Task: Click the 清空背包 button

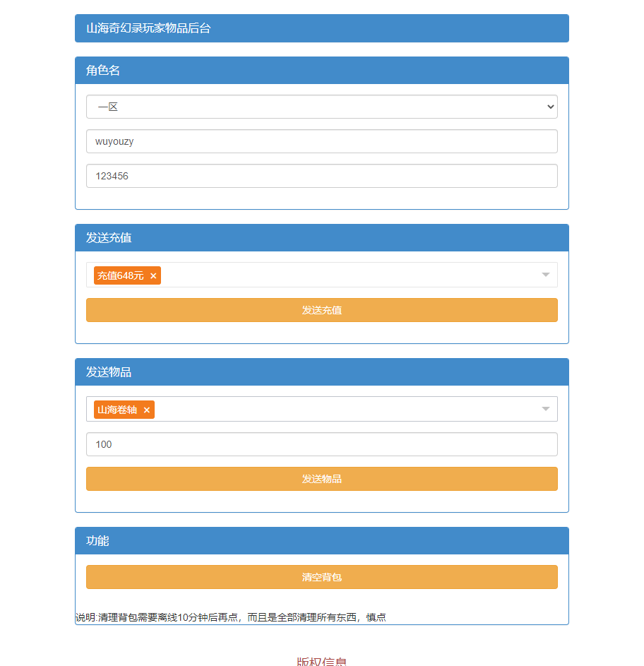Action: pyautogui.click(x=321, y=577)
